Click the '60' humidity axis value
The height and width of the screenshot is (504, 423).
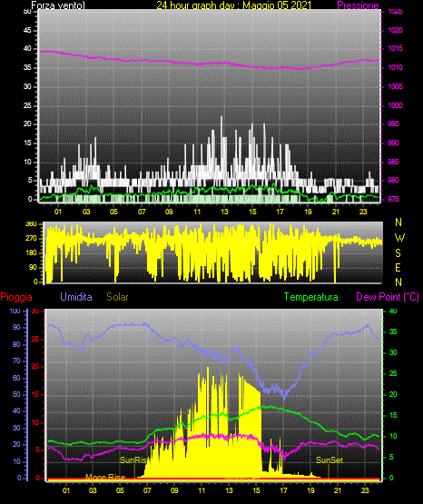[x=16, y=378]
